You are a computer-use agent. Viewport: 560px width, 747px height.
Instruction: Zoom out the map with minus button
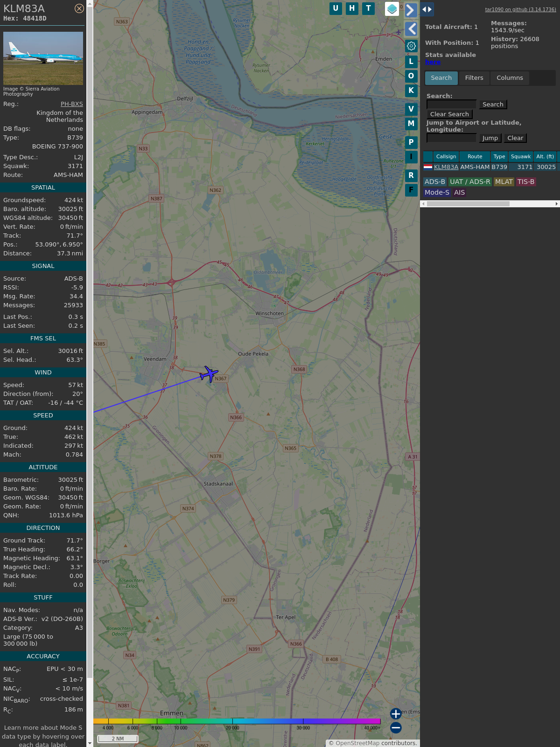396,727
